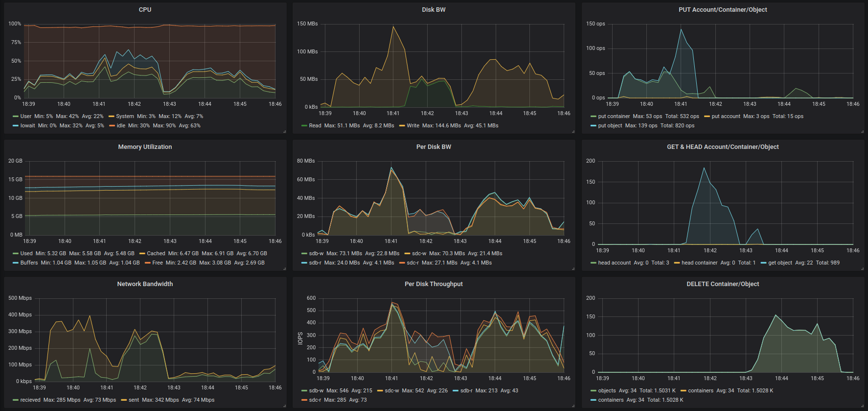Click the yellow Write legend color line
Viewport: 868px width, 411px height.
pos(402,126)
